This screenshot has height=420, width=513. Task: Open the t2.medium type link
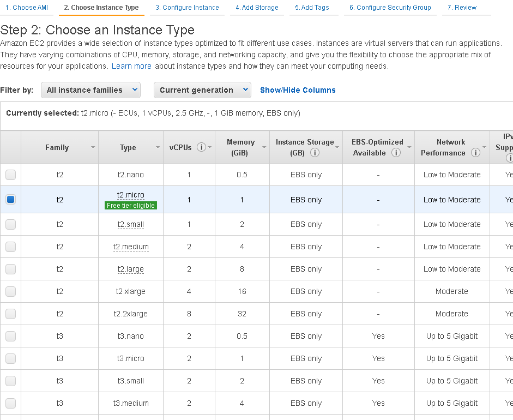click(131, 247)
